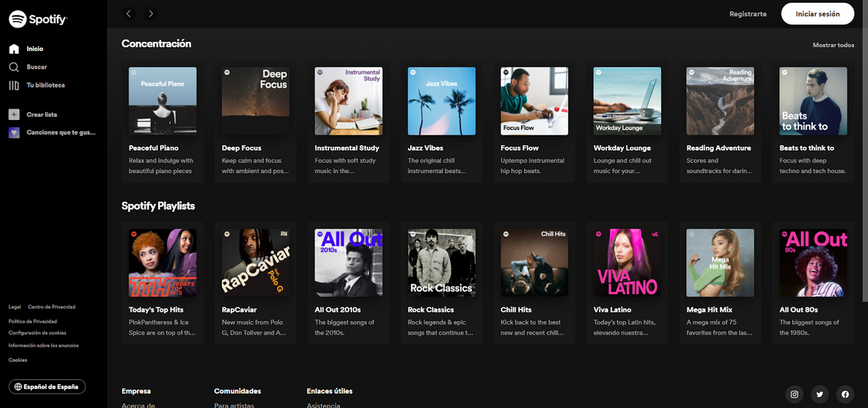This screenshot has width=868, height=408.
Task: Go forward with the right arrow button
Action: point(150,13)
